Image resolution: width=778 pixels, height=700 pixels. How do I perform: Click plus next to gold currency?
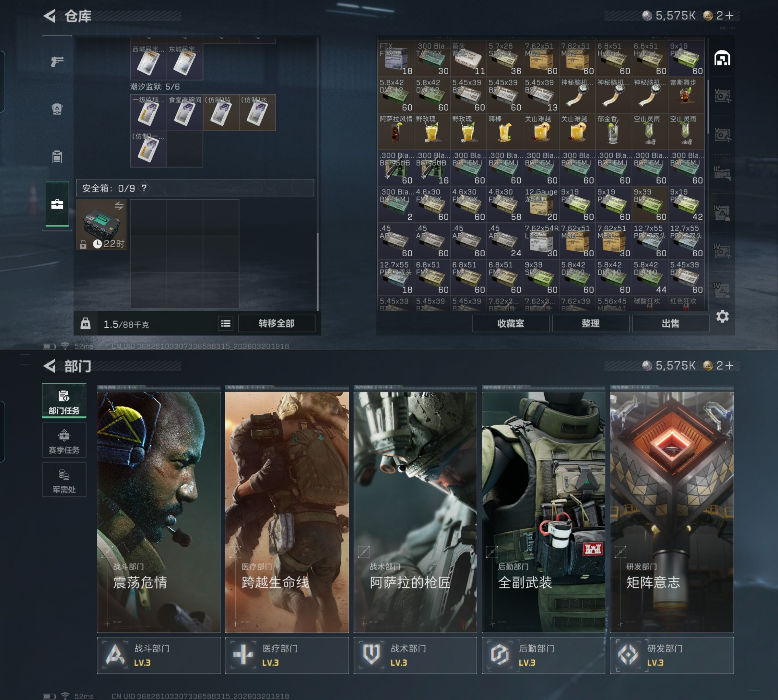[729, 16]
